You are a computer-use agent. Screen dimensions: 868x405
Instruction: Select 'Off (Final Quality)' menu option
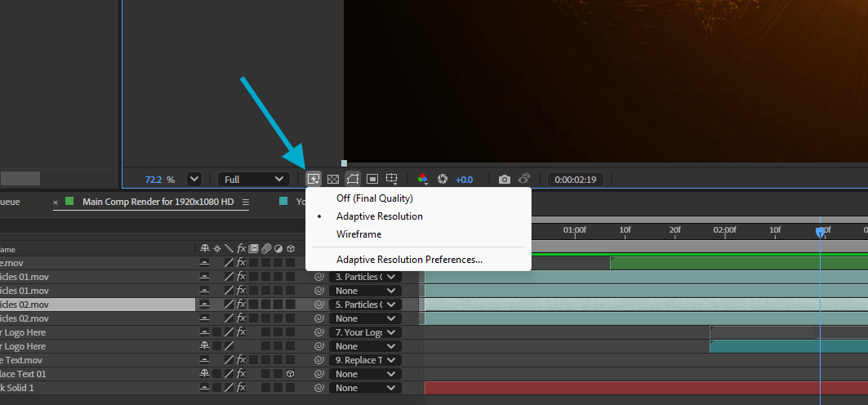click(419, 198)
